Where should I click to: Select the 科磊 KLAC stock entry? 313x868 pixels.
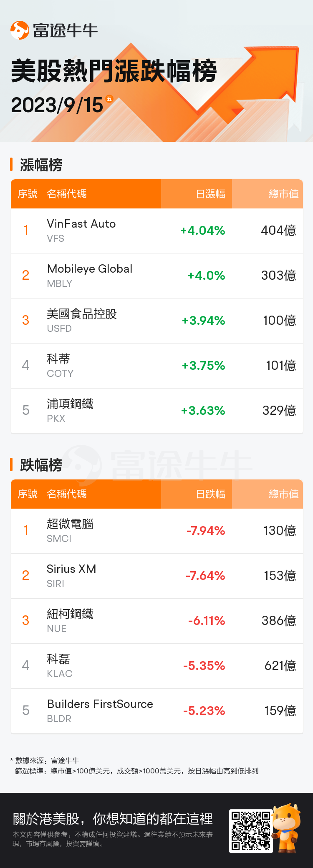157,666
